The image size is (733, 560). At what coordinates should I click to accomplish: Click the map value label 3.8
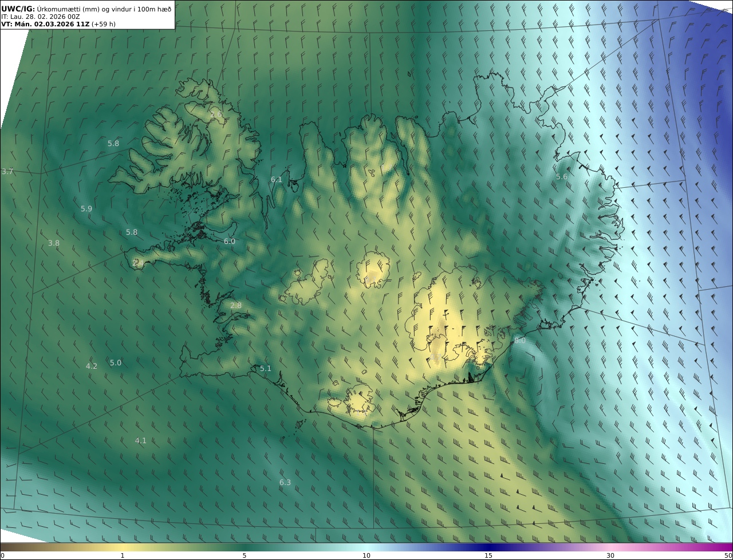(x=54, y=243)
